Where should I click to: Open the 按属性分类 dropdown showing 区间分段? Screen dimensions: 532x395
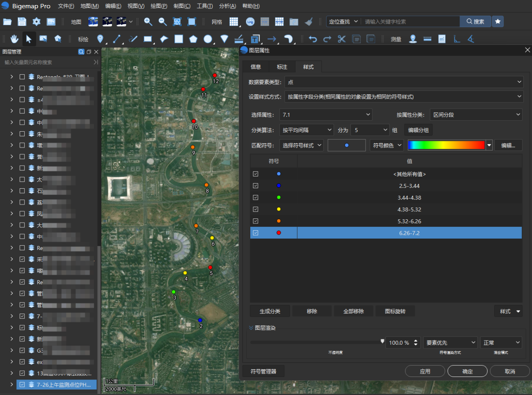click(476, 114)
